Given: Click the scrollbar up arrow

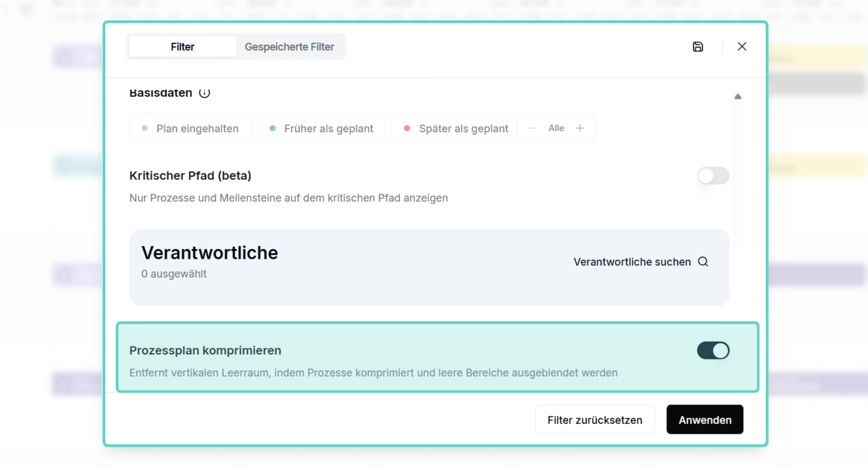Looking at the screenshot, I should (738, 96).
